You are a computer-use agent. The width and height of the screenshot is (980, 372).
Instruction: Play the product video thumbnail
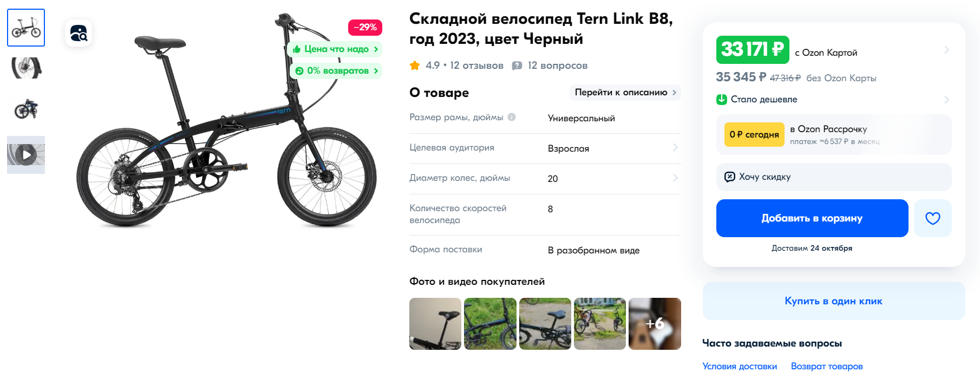pos(26,155)
